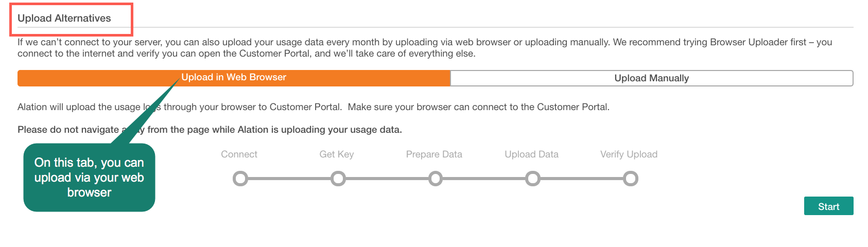
Task: Switch to the Upload Manually tab
Action: [x=652, y=78]
